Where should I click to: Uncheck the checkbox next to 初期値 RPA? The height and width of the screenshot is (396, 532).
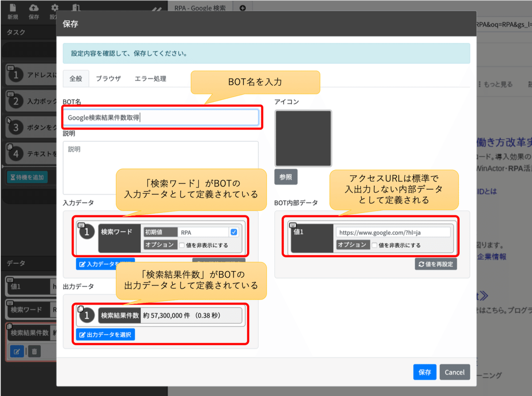click(233, 231)
